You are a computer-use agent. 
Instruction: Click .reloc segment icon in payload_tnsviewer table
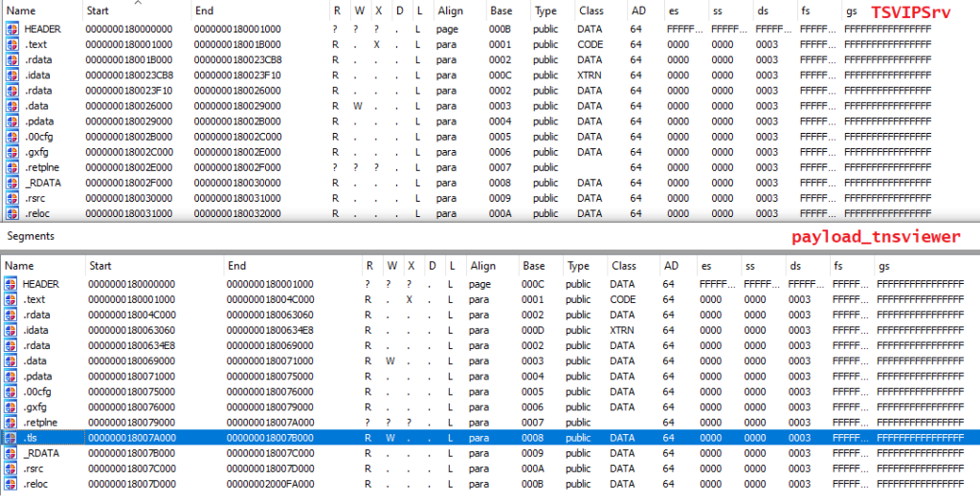point(11,484)
